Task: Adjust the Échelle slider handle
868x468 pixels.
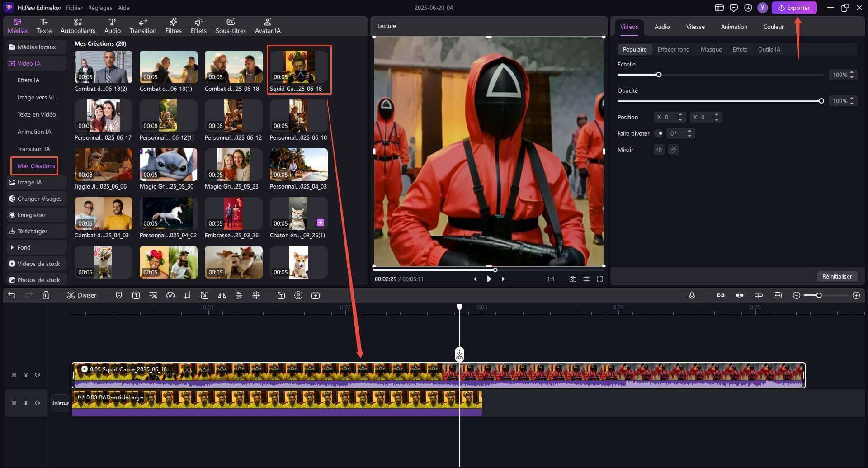Action: point(659,75)
